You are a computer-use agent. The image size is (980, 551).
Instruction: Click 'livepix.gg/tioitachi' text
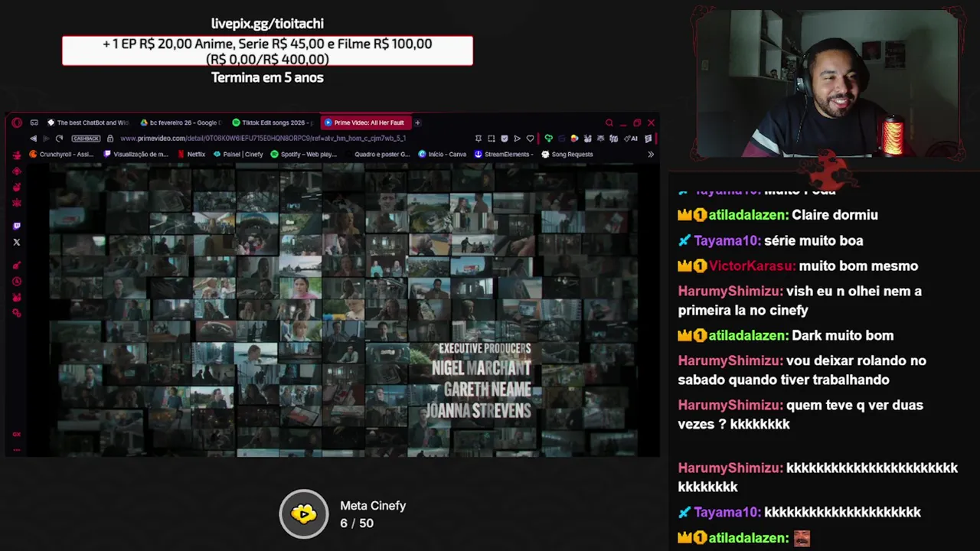[267, 24]
